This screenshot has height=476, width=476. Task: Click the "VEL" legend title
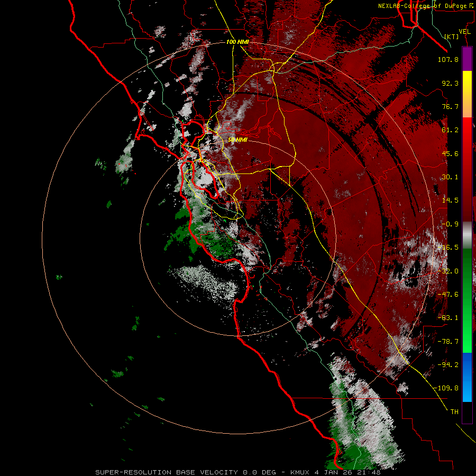pyautogui.click(x=465, y=32)
